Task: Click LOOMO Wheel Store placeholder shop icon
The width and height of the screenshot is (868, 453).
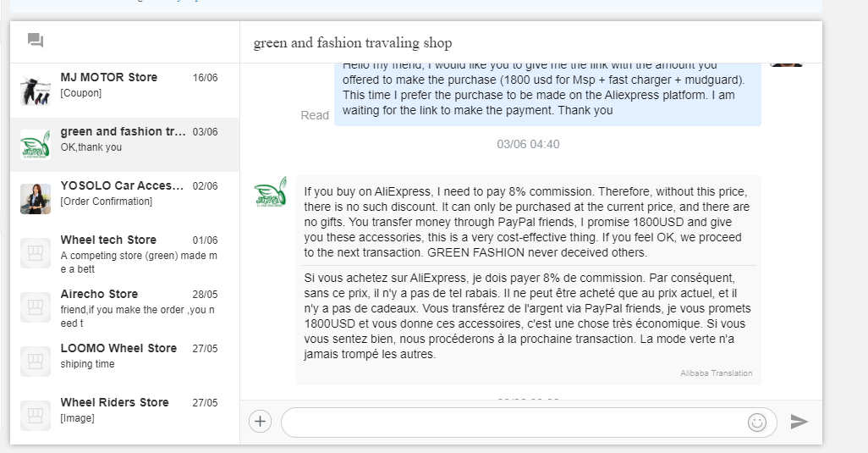Action: coord(36,362)
